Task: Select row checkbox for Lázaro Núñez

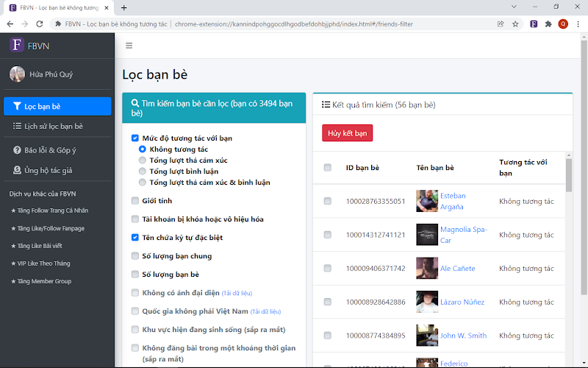Action: tap(327, 302)
